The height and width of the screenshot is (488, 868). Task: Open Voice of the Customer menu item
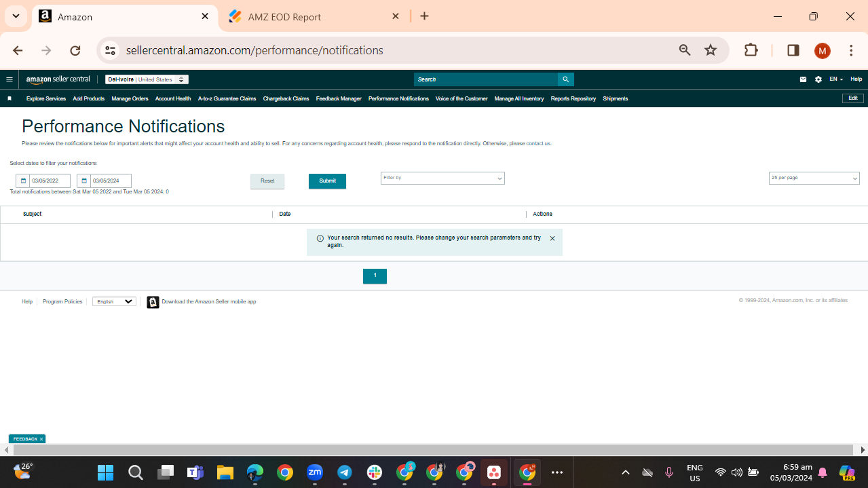[461, 98]
